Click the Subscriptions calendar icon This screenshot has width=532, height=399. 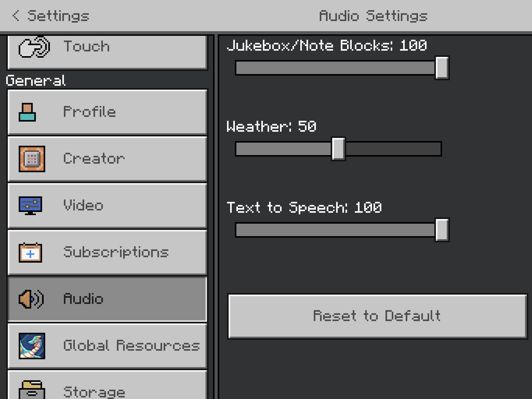click(x=30, y=252)
